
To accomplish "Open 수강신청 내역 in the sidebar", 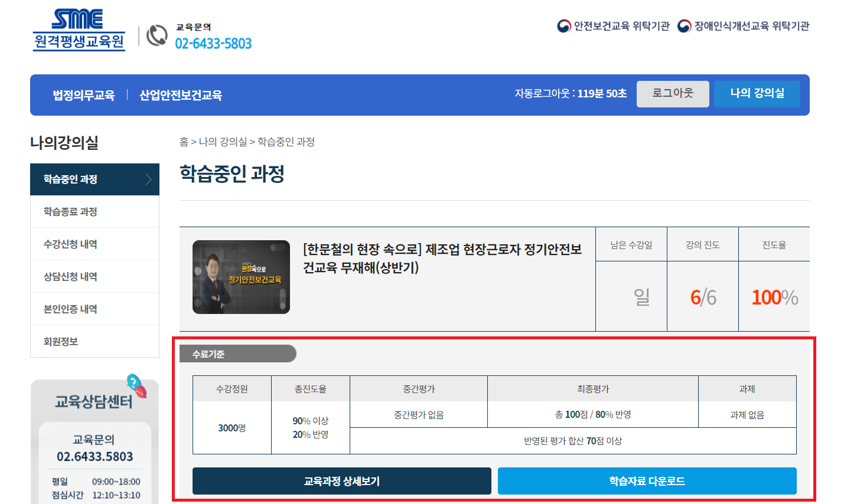I will 70,244.
